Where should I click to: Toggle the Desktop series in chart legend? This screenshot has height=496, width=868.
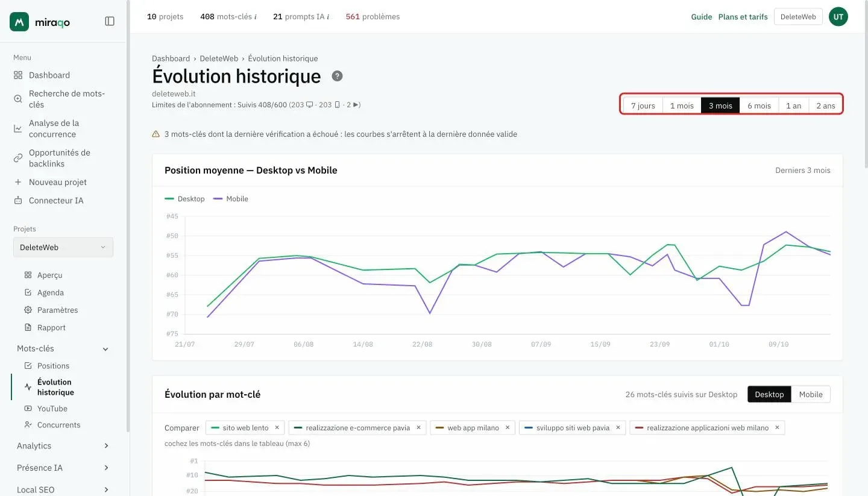(x=184, y=199)
